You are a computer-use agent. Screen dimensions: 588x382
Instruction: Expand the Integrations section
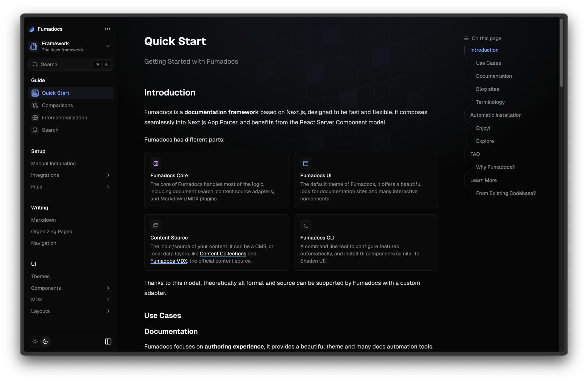coord(108,175)
